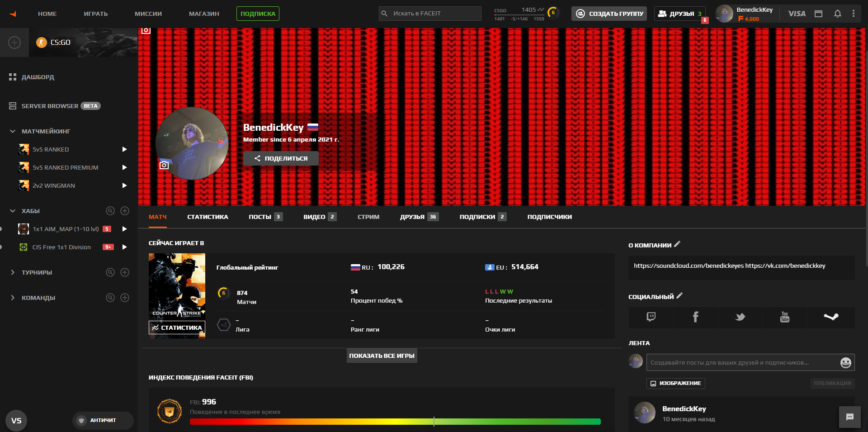868x432 pixels.
Task: Click СТАТИСТИКА button on CS:GO cover
Action: tap(177, 328)
